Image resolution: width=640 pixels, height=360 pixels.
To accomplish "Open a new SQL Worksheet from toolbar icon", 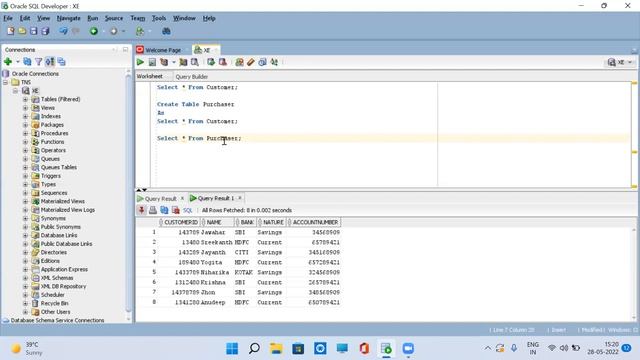I will [x=140, y=31].
